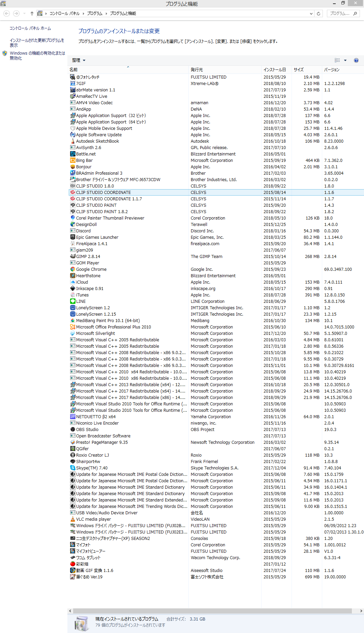The height and width of the screenshot is (633, 364).
Task: Click the horizontal scrollbar right arrow
Action: pyautogui.click(x=361, y=611)
